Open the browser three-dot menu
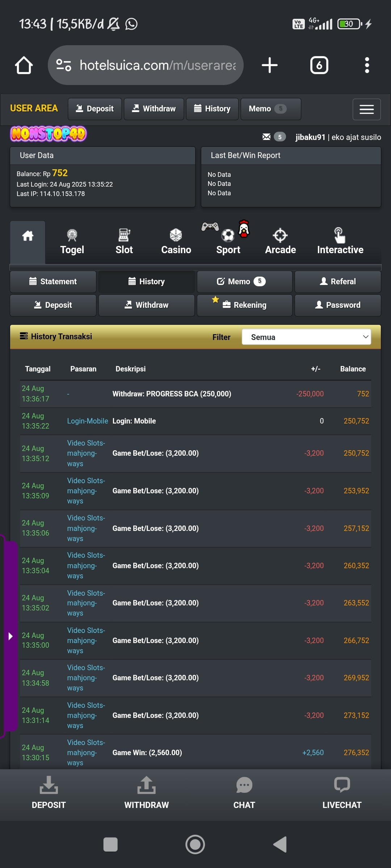Image resolution: width=391 pixels, height=868 pixels. click(367, 65)
